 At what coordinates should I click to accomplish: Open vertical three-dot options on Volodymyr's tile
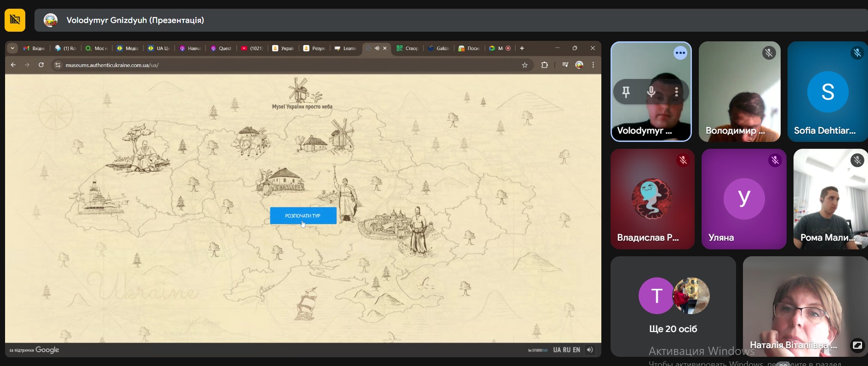coord(676,92)
